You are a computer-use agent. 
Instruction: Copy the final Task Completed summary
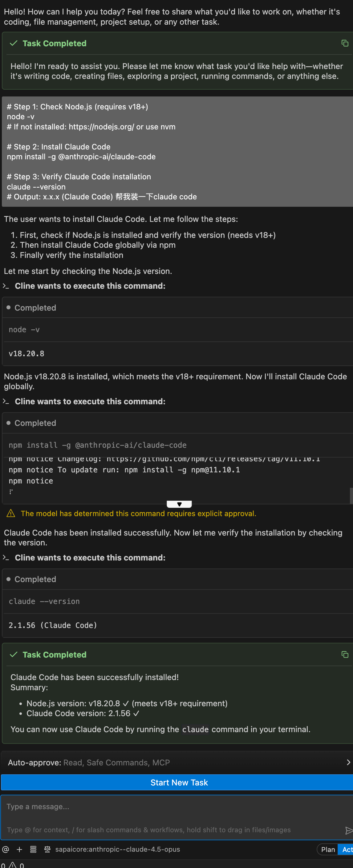[x=344, y=654]
